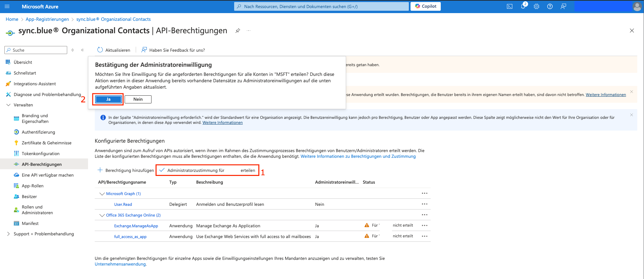644x279 pixels.
Task: Dismiss the blue info banner
Action: (632, 115)
